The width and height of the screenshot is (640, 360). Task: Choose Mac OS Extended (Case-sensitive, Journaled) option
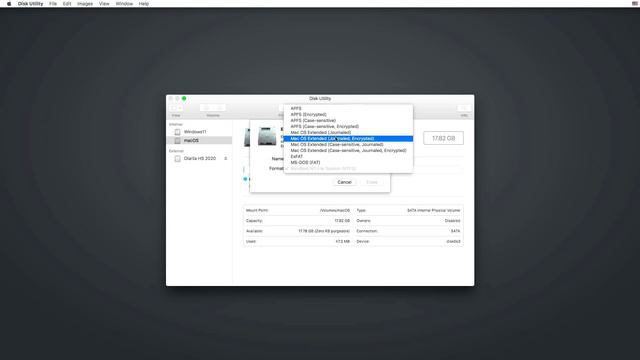pyautogui.click(x=348, y=144)
